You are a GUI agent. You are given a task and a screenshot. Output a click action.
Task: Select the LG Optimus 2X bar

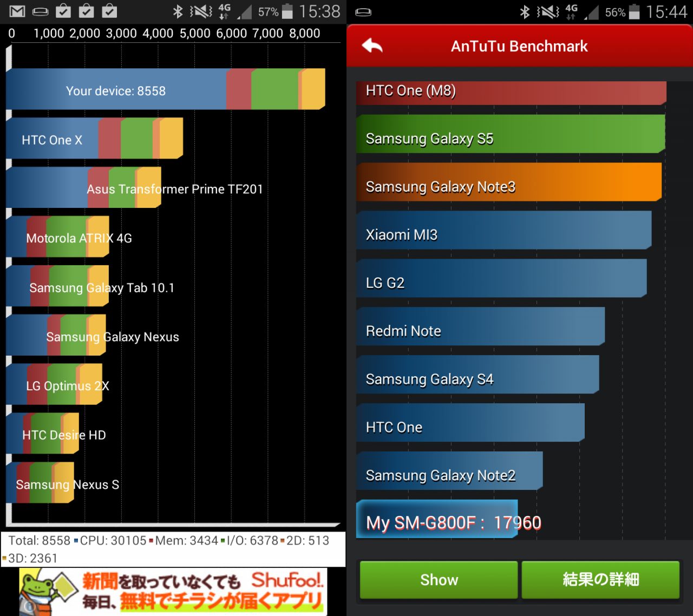(x=54, y=385)
